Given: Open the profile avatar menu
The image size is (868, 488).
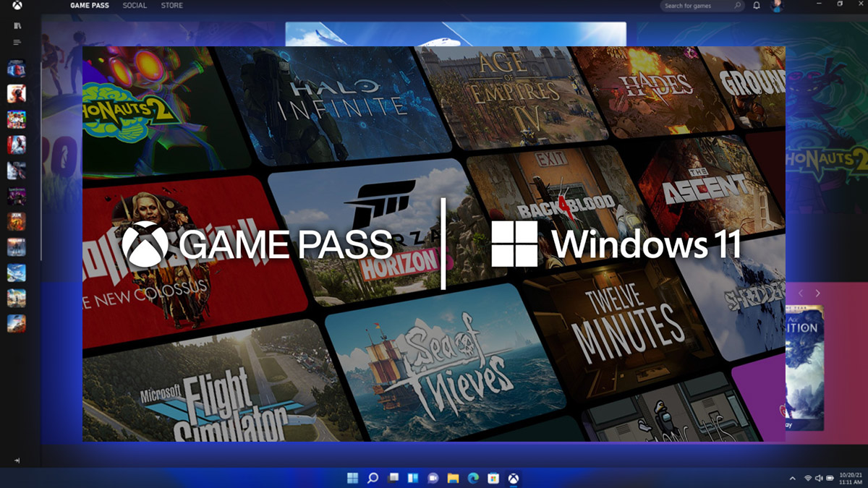Looking at the screenshot, I should (776, 6).
